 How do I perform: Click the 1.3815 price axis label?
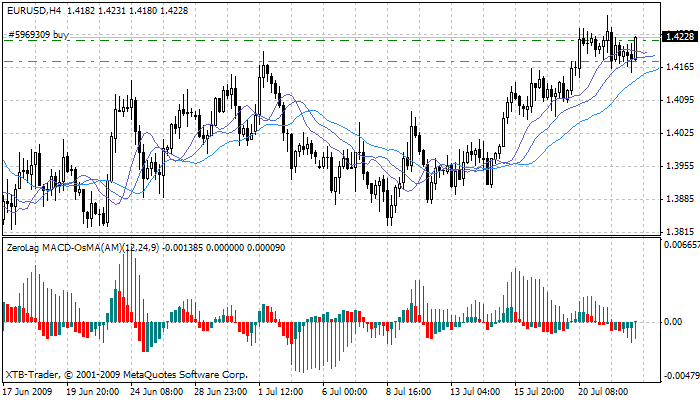tap(679, 231)
